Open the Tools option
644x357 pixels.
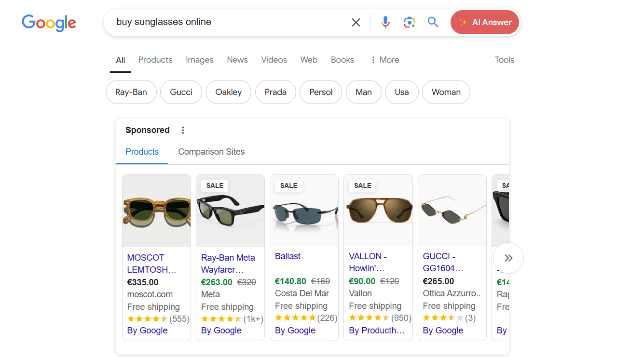[x=505, y=60]
